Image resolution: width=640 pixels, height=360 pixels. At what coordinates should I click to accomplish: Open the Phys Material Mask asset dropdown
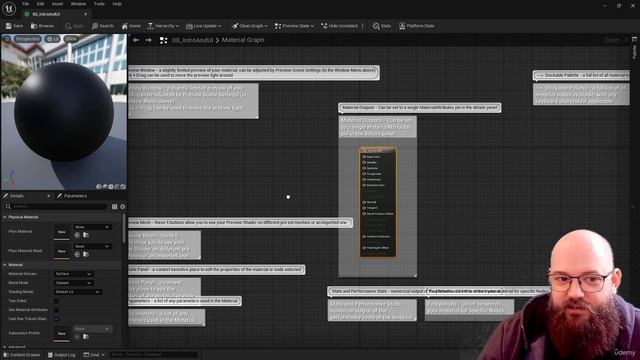92,246
